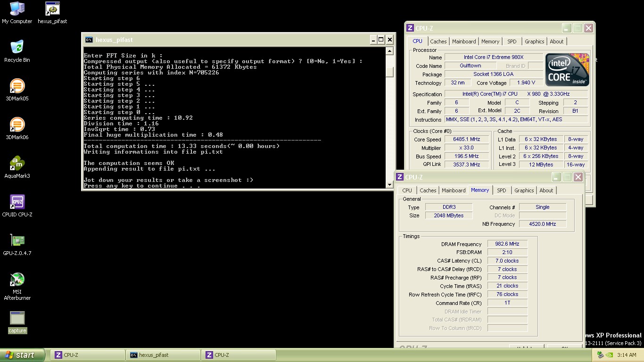The width and height of the screenshot is (644, 362).
Task: Switch to the first CPU-Z taskbar button
Action: (x=87, y=355)
